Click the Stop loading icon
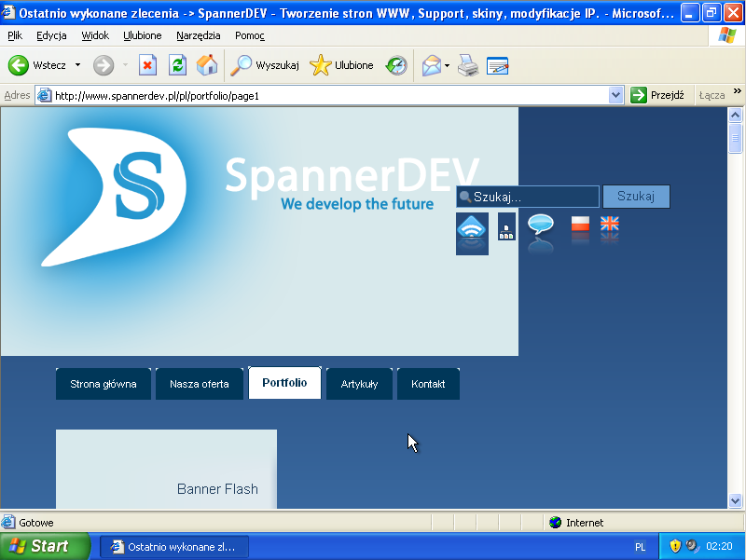746x560 pixels. (x=147, y=65)
